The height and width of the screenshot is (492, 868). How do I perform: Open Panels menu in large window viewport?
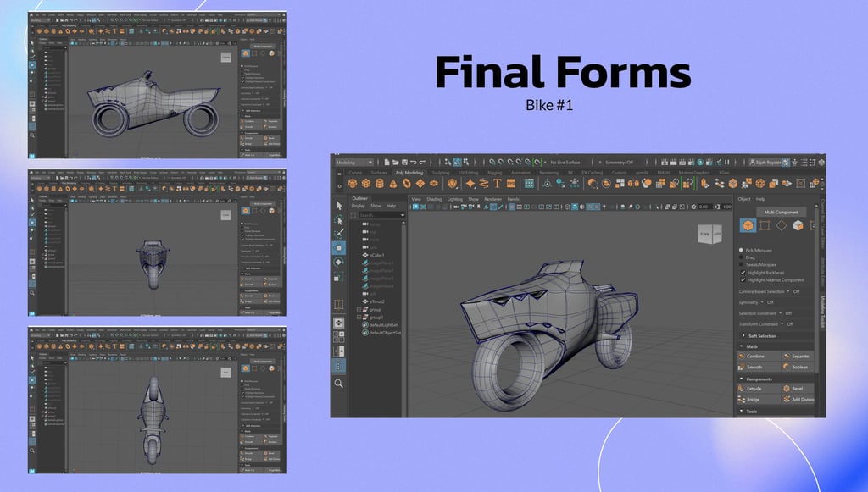click(x=513, y=199)
